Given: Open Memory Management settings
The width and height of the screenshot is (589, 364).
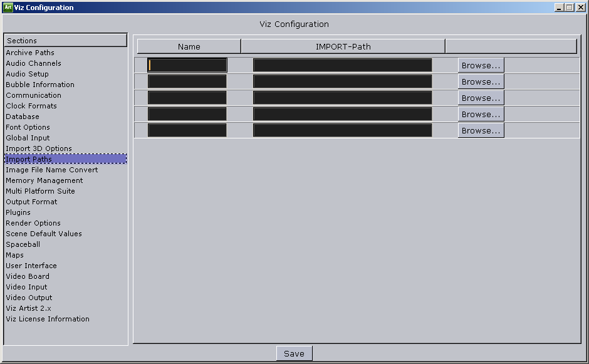Looking at the screenshot, I should [44, 180].
